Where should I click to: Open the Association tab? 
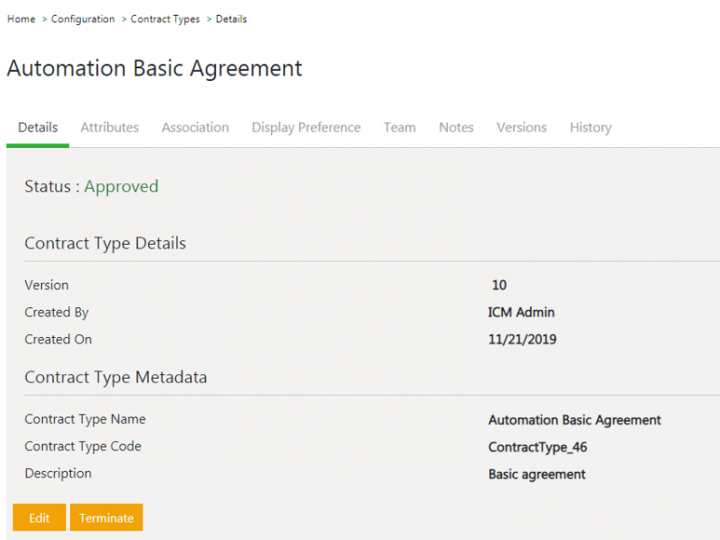[x=195, y=127]
